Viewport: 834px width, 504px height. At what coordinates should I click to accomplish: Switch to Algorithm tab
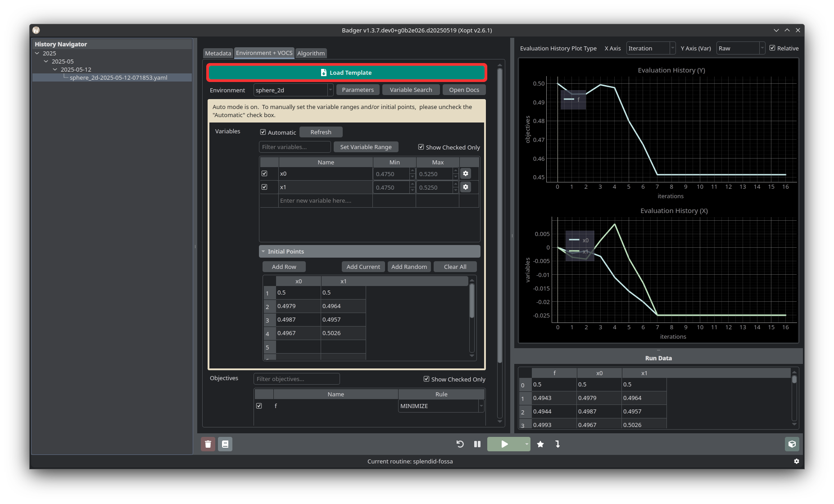(311, 53)
